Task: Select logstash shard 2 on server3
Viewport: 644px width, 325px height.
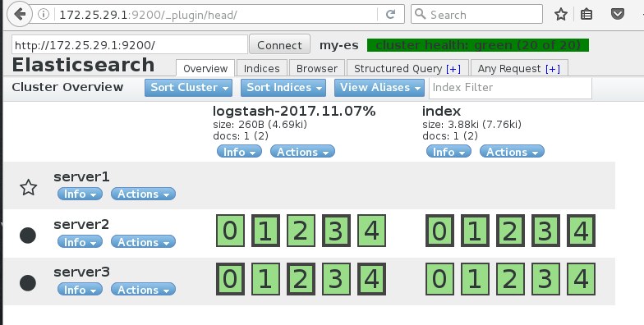Action: [301, 279]
